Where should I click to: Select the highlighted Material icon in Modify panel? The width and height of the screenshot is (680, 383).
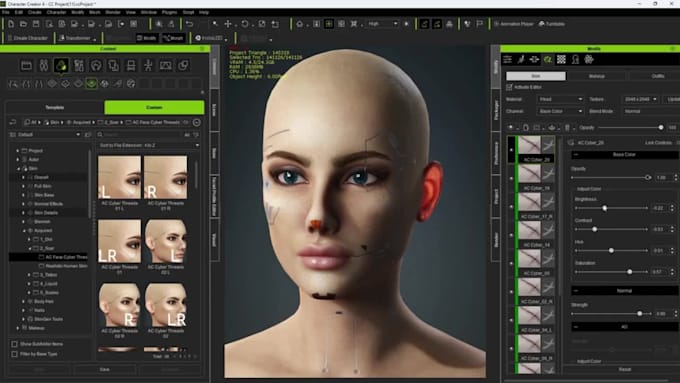(548, 59)
